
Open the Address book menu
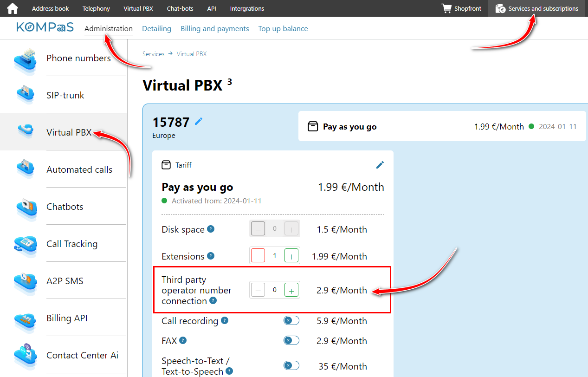click(x=50, y=8)
